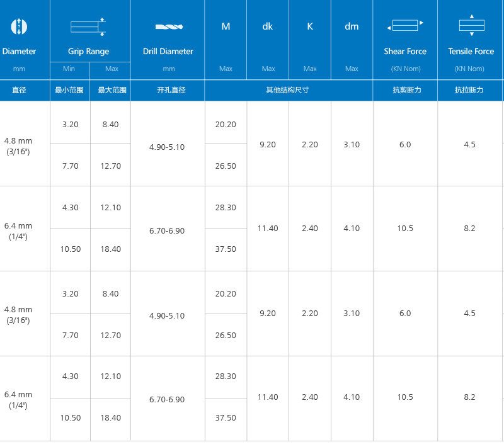Click the 直径 label cell
504x447 pixels.
click(19, 91)
